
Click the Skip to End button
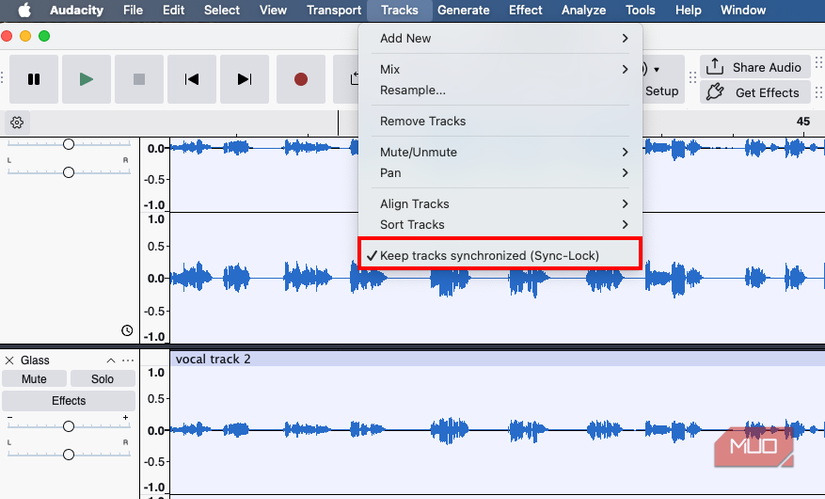(244, 79)
